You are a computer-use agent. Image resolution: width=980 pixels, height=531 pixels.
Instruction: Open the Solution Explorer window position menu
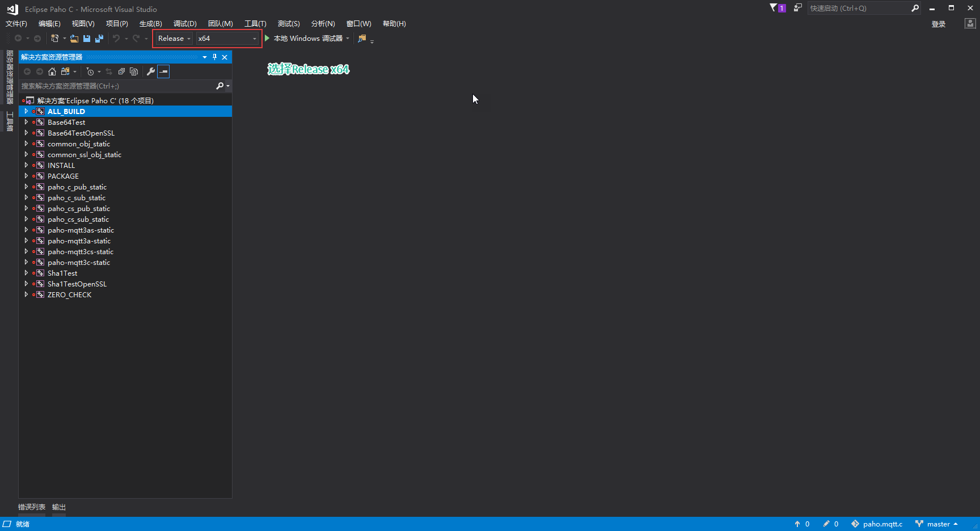tap(205, 57)
